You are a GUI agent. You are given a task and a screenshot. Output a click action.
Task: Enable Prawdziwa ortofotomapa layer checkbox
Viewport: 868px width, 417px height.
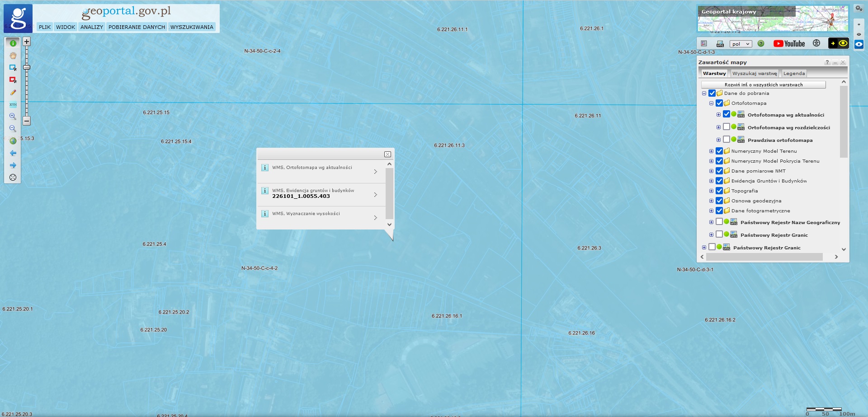click(x=726, y=140)
